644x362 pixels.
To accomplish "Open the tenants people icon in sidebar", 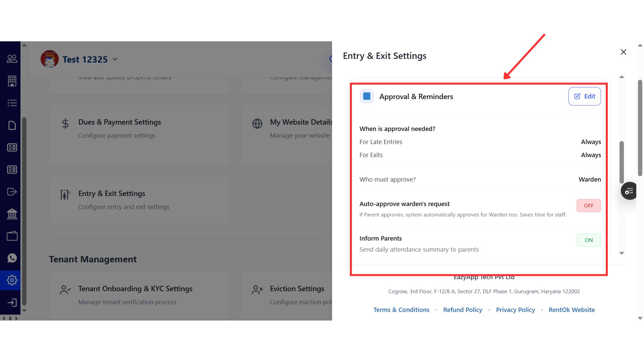I will [x=12, y=59].
